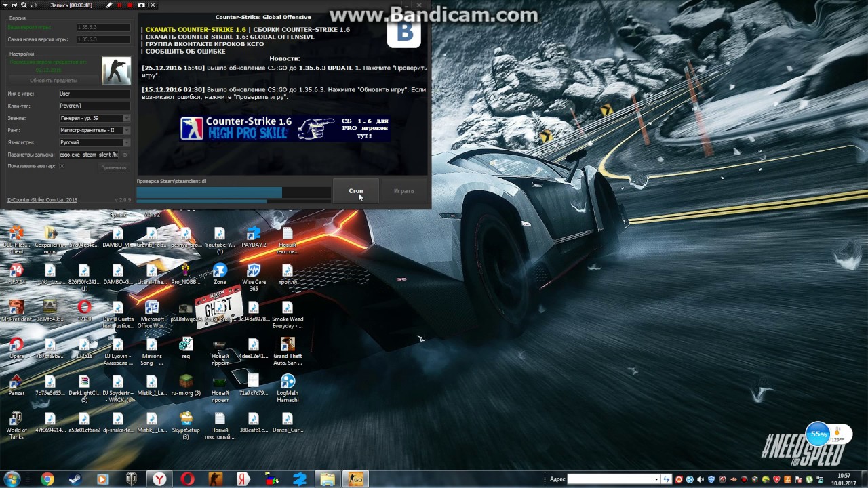Image resolution: width=868 pixels, height=488 pixels.
Task: Select the Smoke Weed Everyday mp3 file
Action: 288,314
